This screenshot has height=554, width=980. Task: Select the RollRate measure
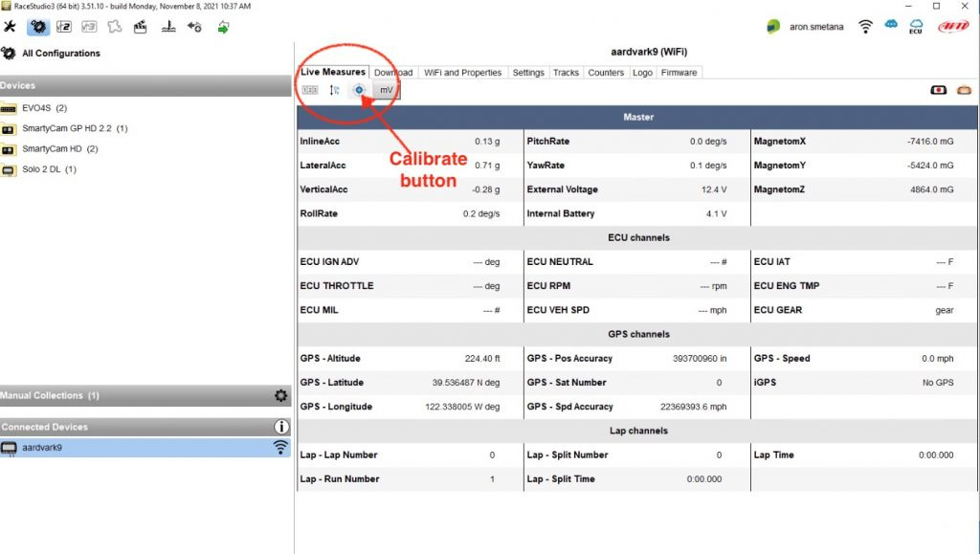(x=410, y=213)
